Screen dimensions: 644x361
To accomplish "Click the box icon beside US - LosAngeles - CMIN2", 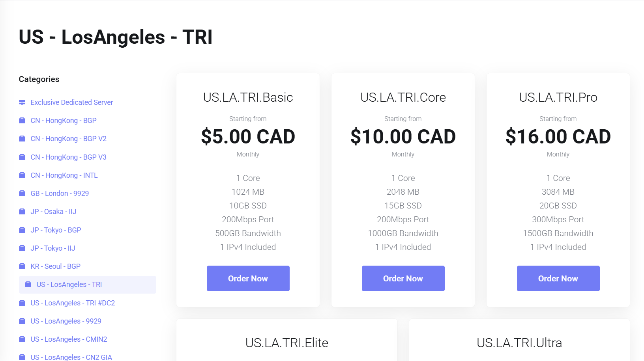I will click(x=22, y=339).
